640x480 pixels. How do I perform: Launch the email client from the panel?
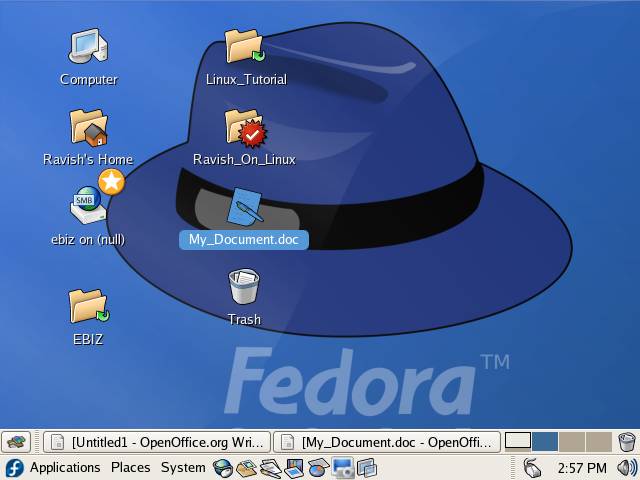click(x=246, y=467)
